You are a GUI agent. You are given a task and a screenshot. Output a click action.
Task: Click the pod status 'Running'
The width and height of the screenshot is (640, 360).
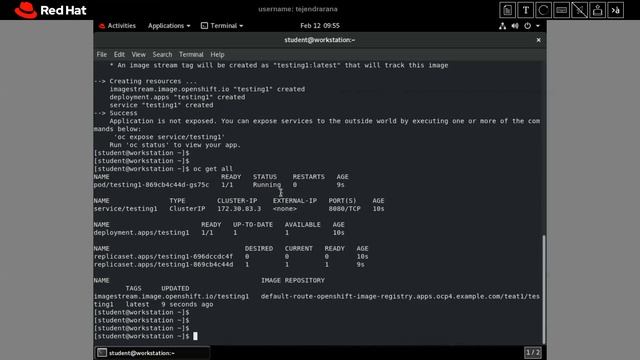pyautogui.click(x=267, y=185)
